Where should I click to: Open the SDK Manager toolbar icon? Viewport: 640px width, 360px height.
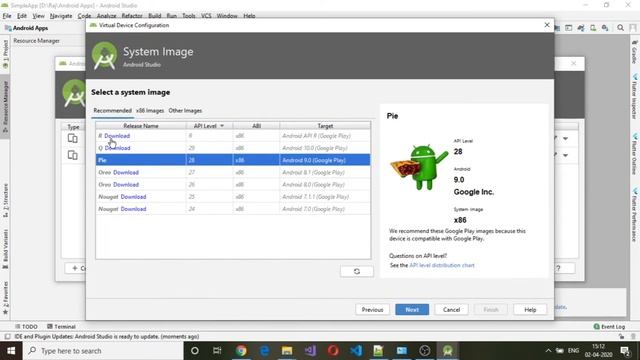click(605, 28)
